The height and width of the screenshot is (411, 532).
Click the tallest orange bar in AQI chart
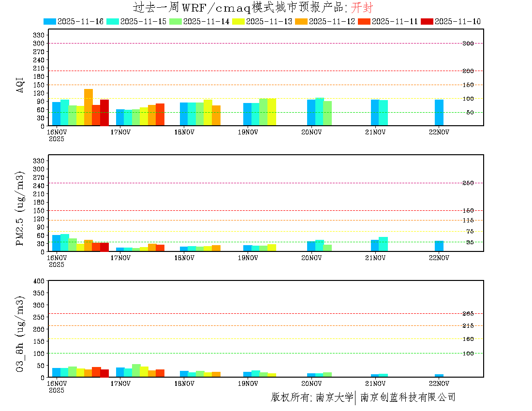[x=89, y=107]
